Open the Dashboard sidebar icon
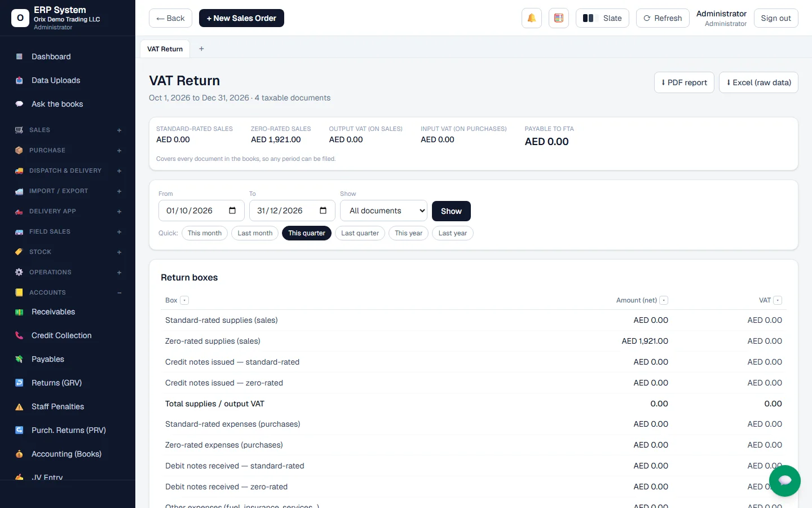This screenshot has height=508, width=812. pos(19,56)
